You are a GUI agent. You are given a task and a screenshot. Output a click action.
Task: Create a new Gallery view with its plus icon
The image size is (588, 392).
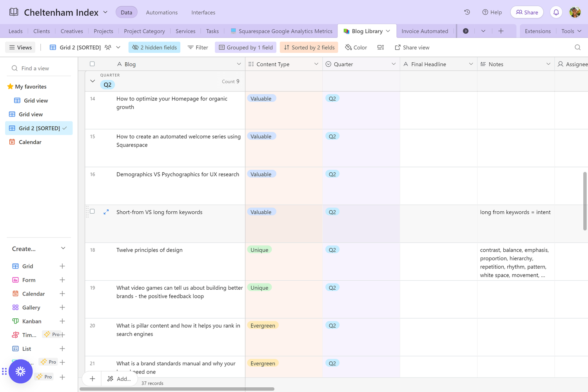click(62, 307)
